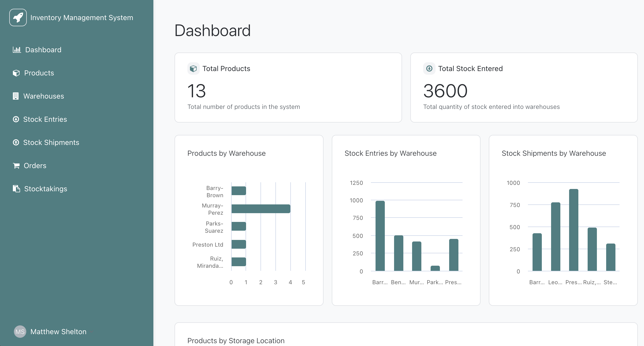The width and height of the screenshot is (644, 346).
Task: Open the Orders section
Action: point(35,166)
